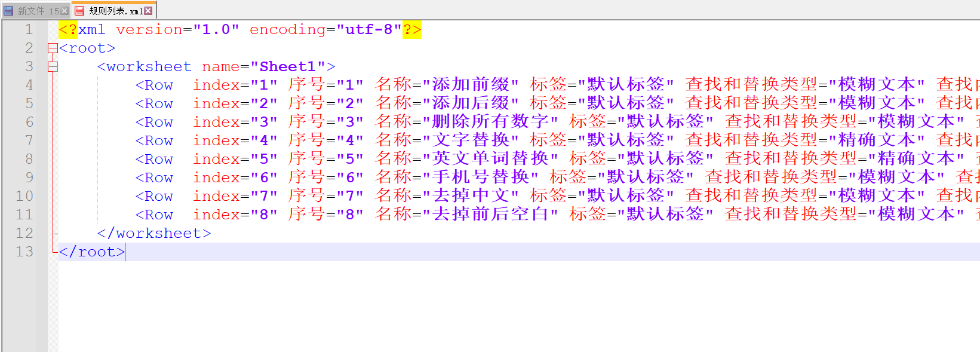Screen dimensions: 980x352
Task: Click line number 7 in the margin
Action: click(x=29, y=140)
